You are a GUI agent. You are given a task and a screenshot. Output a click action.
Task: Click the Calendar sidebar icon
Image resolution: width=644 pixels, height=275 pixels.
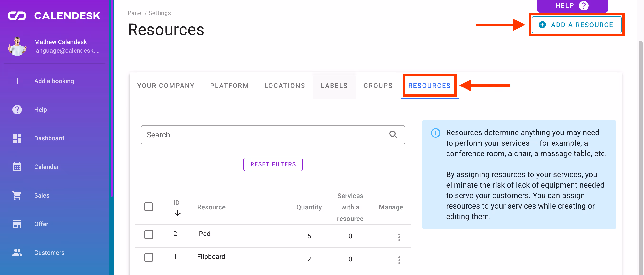(17, 166)
